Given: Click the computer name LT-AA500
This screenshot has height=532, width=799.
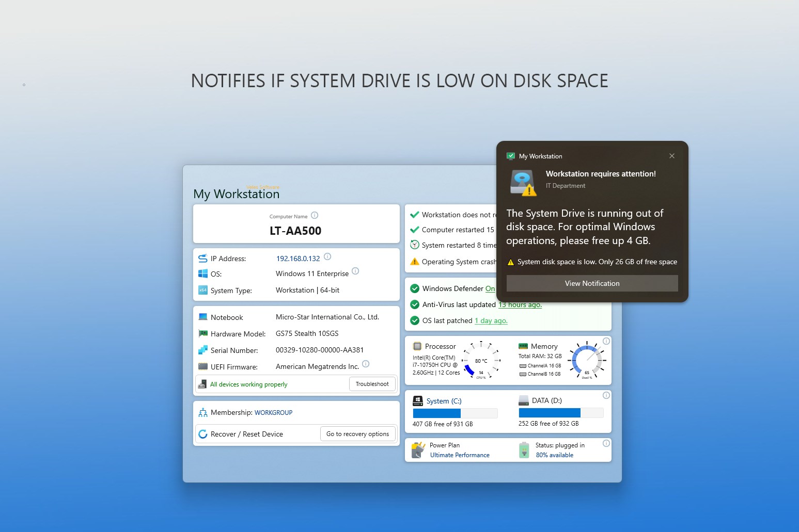Looking at the screenshot, I should (295, 231).
